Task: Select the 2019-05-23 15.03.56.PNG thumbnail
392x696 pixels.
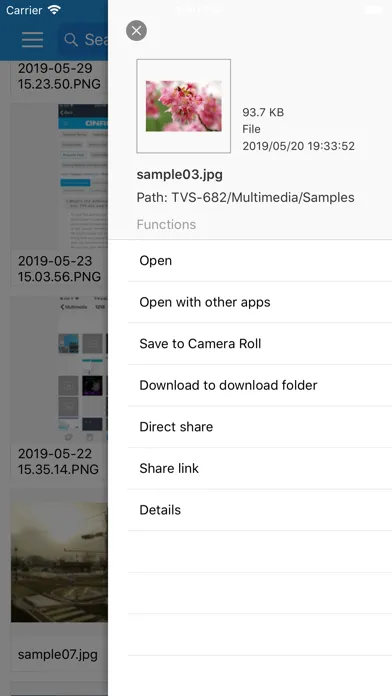Action: coord(59,176)
